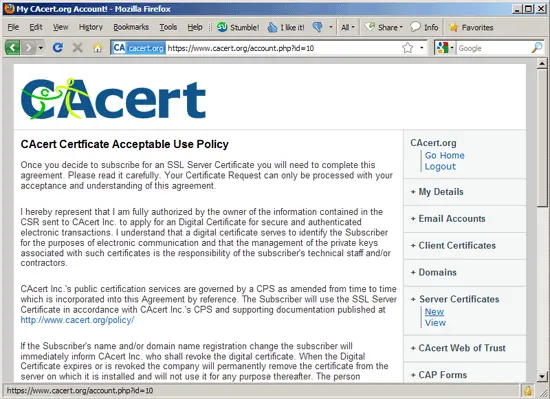The height and width of the screenshot is (399, 550).
Task: Click New under Server Certificates
Action: 434,312
